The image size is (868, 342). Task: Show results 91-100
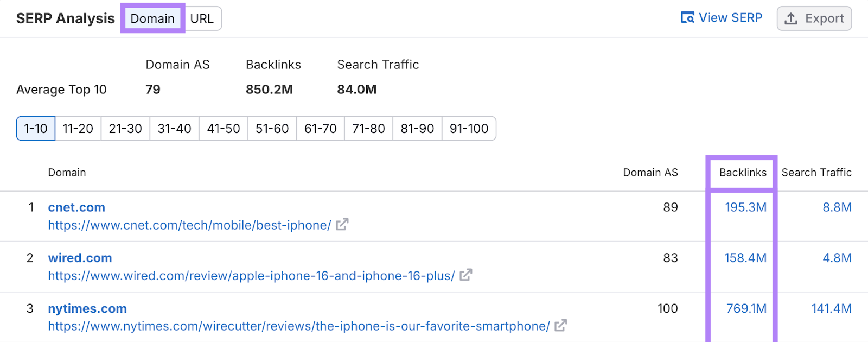469,128
